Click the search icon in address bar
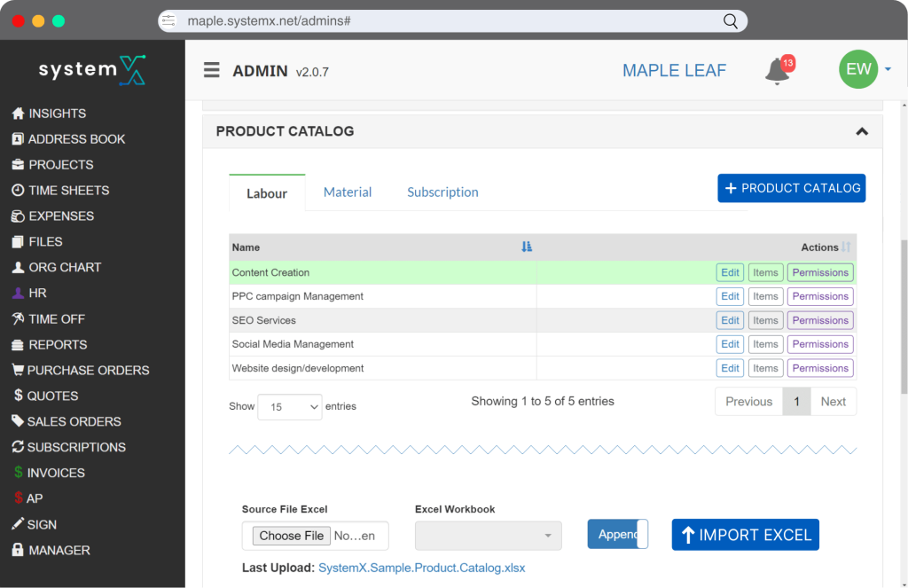This screenshot has height=588, width=908. pyautogui.click(x=731, y=20)
